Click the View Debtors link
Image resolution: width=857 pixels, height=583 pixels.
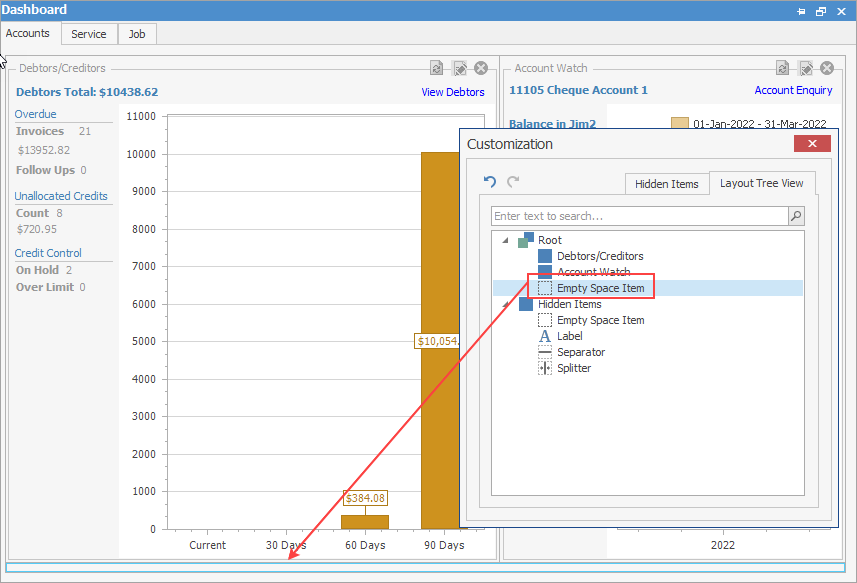452,92
